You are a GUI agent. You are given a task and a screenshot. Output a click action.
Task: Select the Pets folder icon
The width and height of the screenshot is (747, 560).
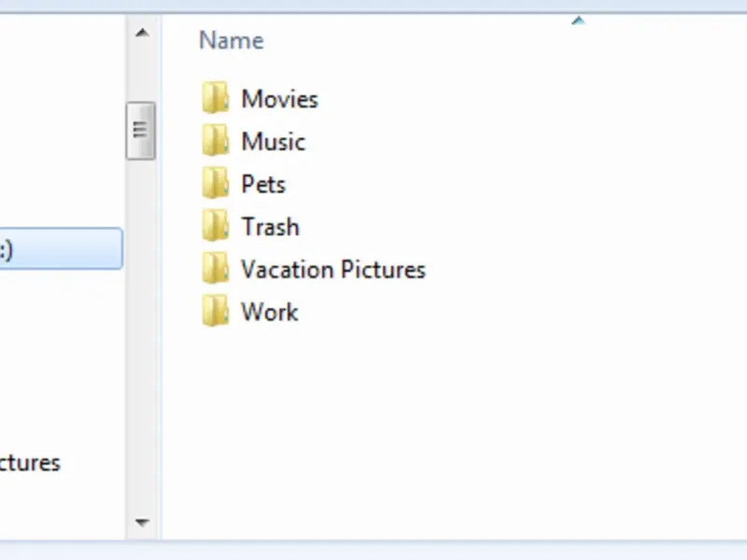point(216,184)
